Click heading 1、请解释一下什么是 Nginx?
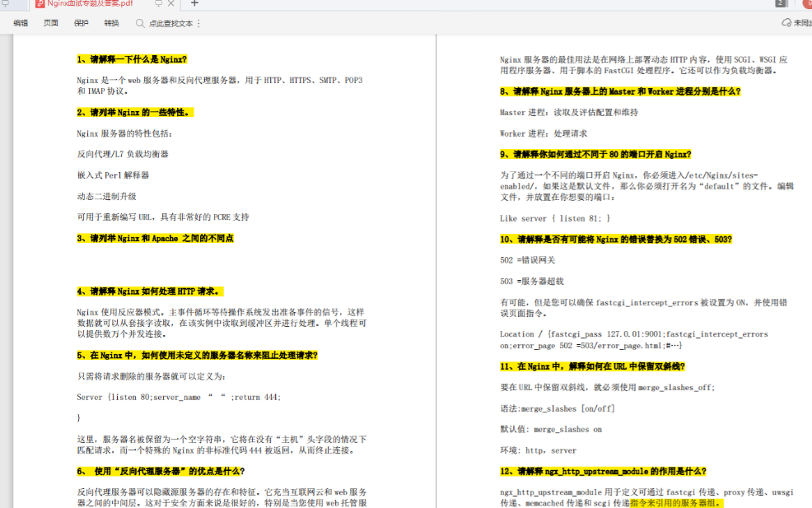The width and height of the screenshot is (812, 508). click(132, 59)
